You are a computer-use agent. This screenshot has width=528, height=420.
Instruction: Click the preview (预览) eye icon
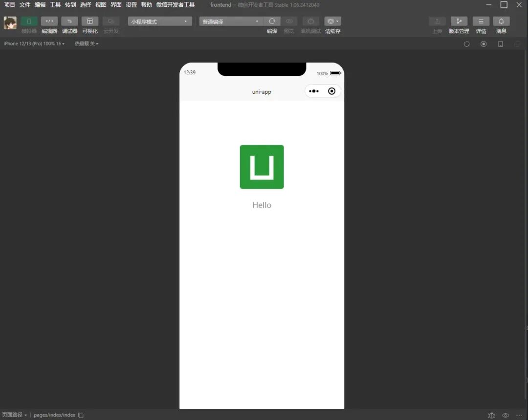[x=289, y=21]
